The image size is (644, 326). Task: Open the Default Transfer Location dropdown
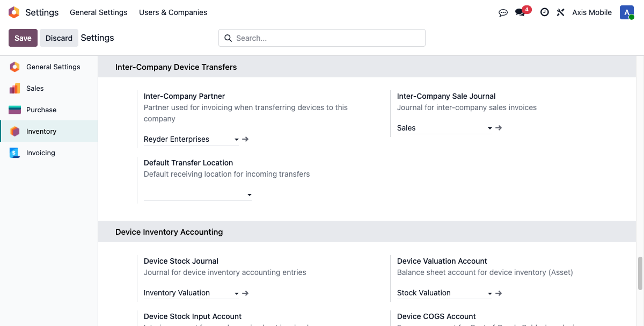249,194
